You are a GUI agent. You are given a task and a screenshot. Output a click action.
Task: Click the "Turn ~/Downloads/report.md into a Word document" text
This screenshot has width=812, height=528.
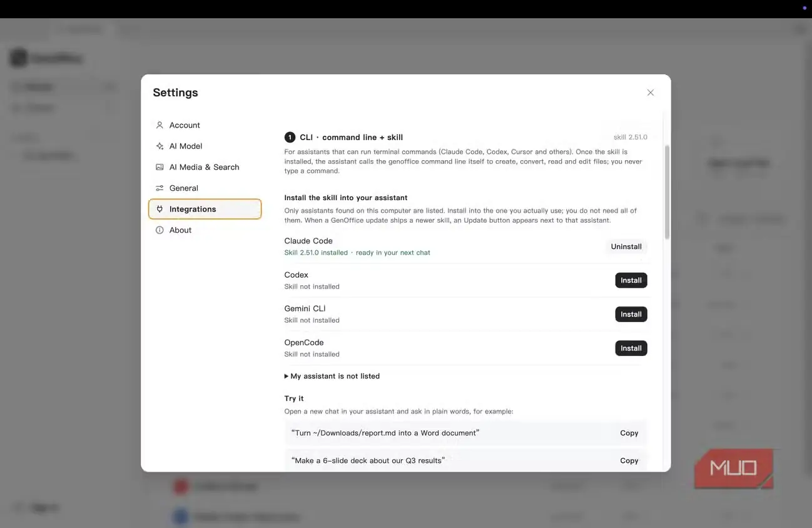pyautogui.click(x=385, y=433)
